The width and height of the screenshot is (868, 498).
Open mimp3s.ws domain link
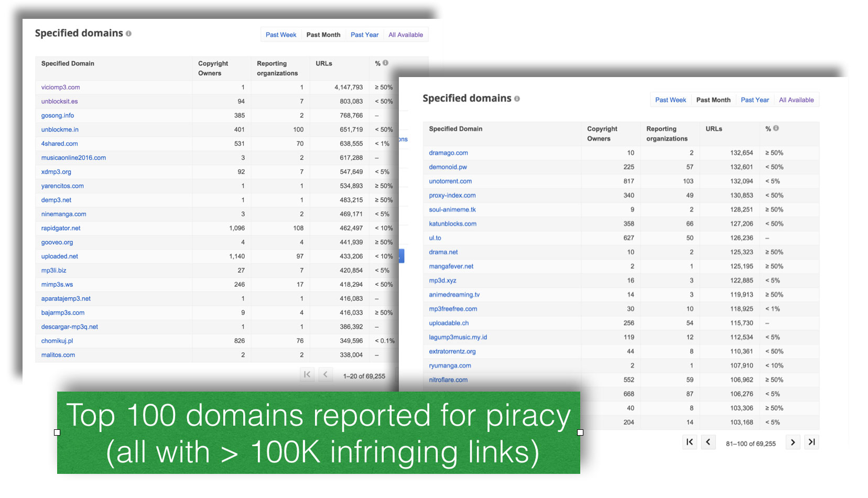57,285
